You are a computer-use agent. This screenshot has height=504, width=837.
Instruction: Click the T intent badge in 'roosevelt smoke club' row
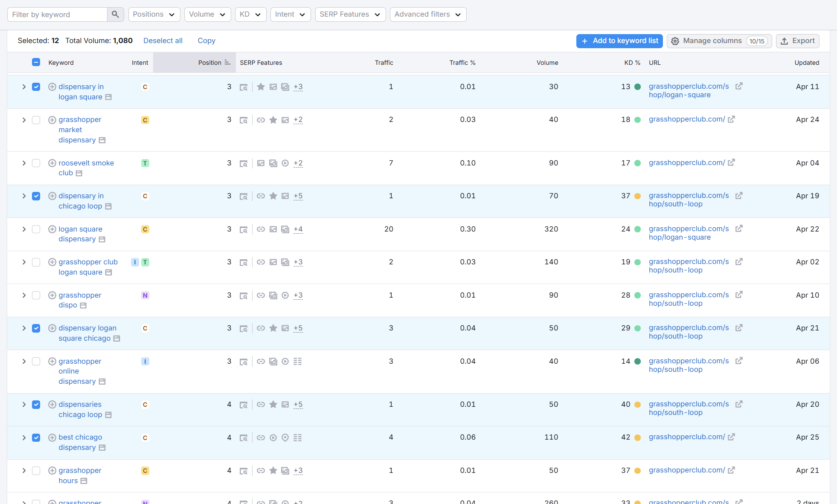tap(145, 163)
